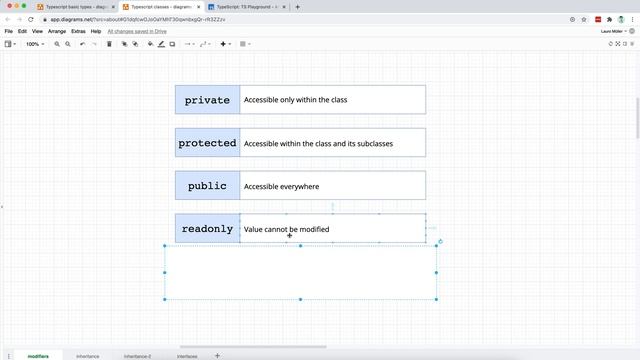Select text 'Accessible everywhere'
Viewport: 640px width, 360px height.
point(282,186)
